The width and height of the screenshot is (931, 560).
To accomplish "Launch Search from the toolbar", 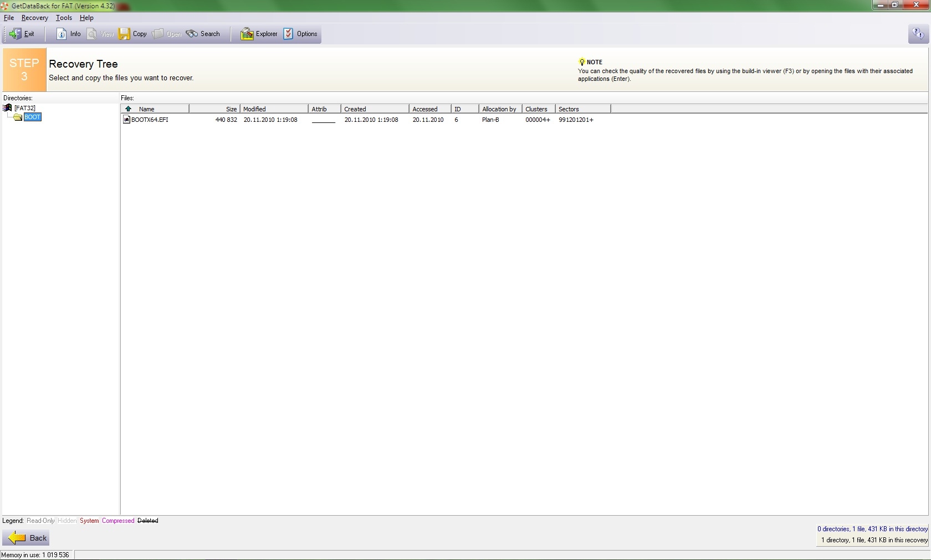I will [203, 34].
